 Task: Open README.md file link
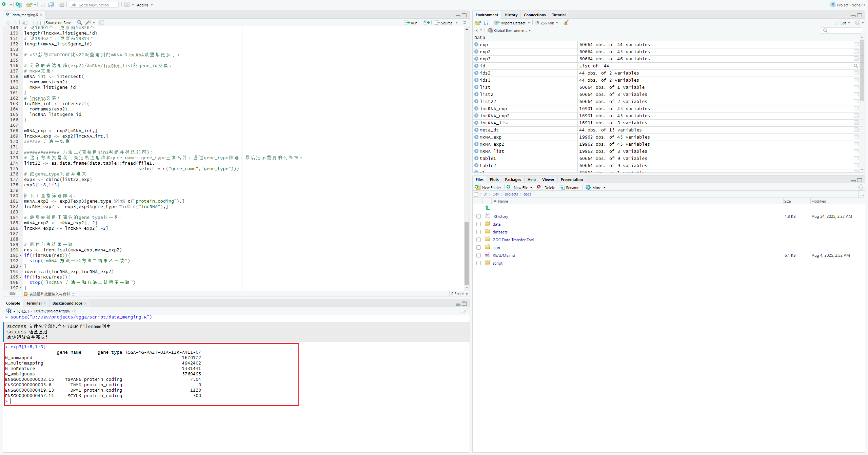[x=504, y=255]
